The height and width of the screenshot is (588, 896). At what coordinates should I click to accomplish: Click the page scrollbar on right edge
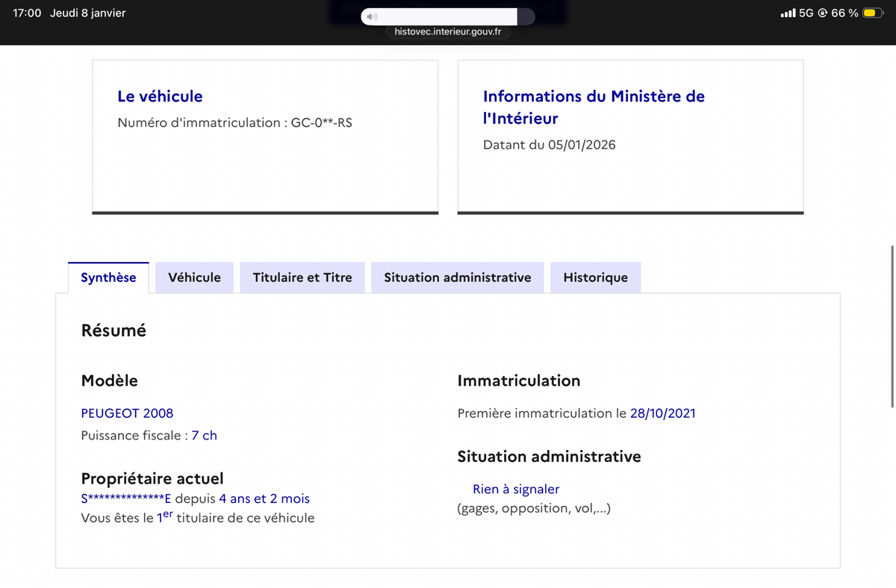pyautogui.click(x=892, y=325)
